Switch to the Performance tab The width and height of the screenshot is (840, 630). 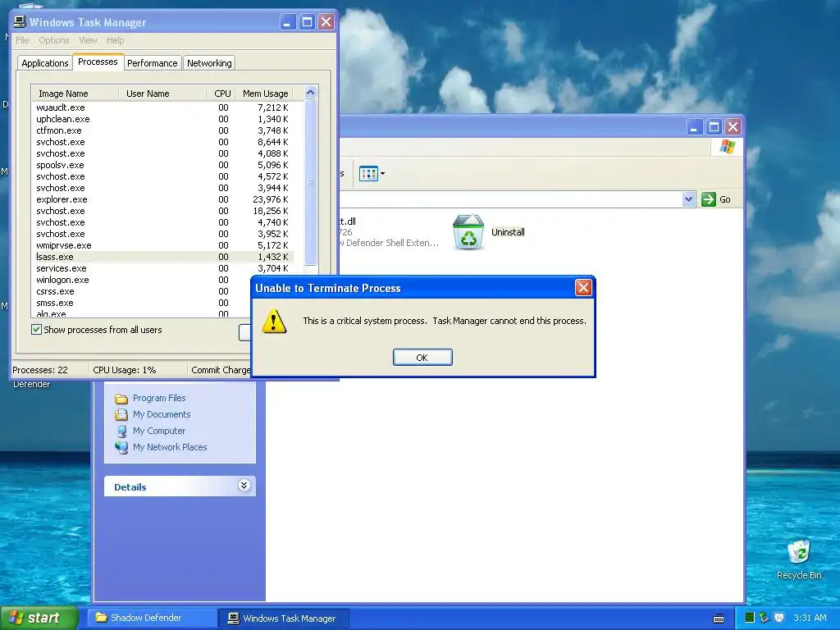tap(152, 63)
